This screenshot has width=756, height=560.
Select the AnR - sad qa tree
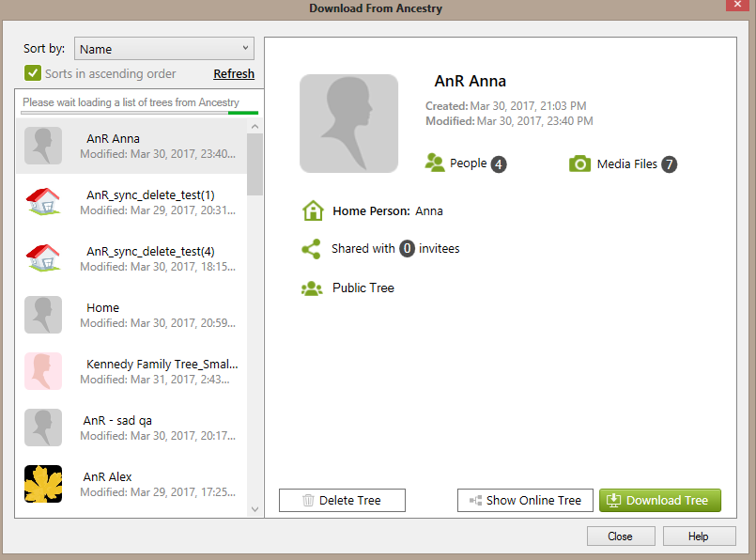pos(131,428)
